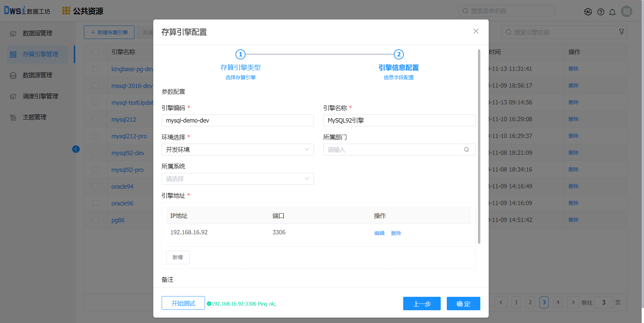Click the user avatar icon
Screen dimensions: 644x323
626,11
